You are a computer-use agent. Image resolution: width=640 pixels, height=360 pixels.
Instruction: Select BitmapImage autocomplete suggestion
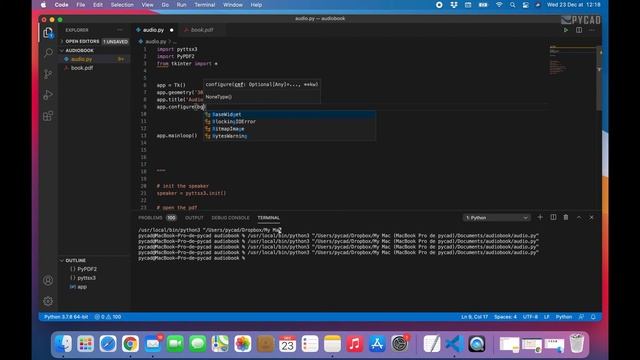(289, 129)
